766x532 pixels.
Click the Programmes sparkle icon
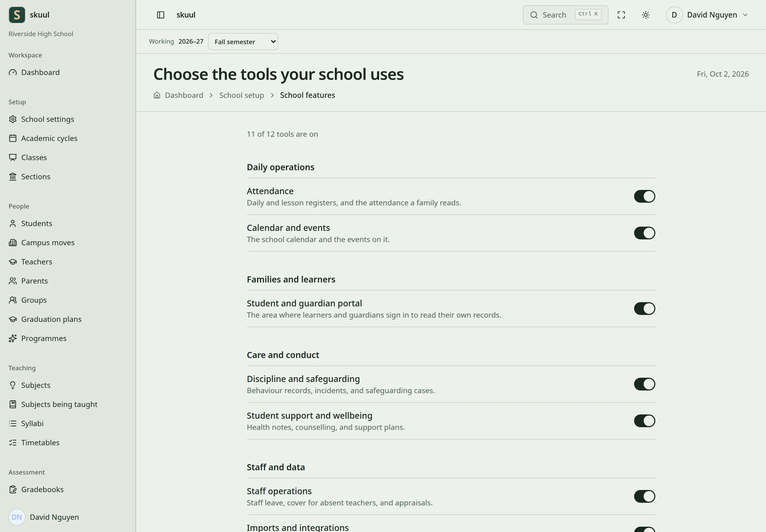pos(13,338)
